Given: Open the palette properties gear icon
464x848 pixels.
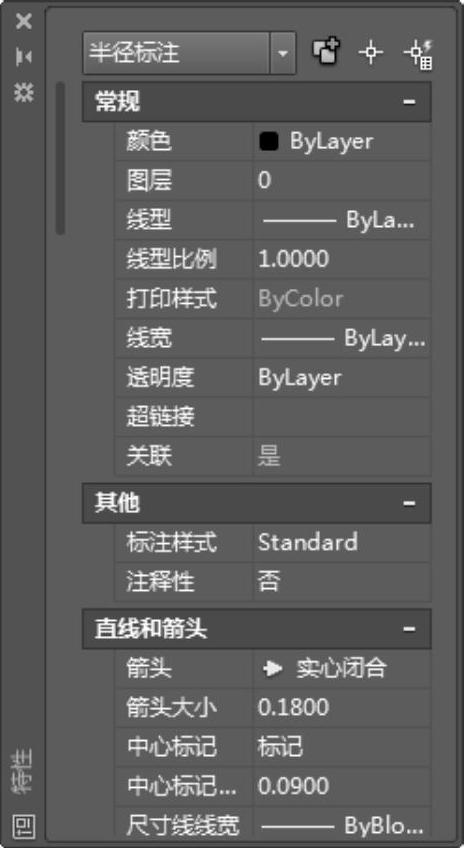Looking at the screenshot, I should tap(24, 92).
